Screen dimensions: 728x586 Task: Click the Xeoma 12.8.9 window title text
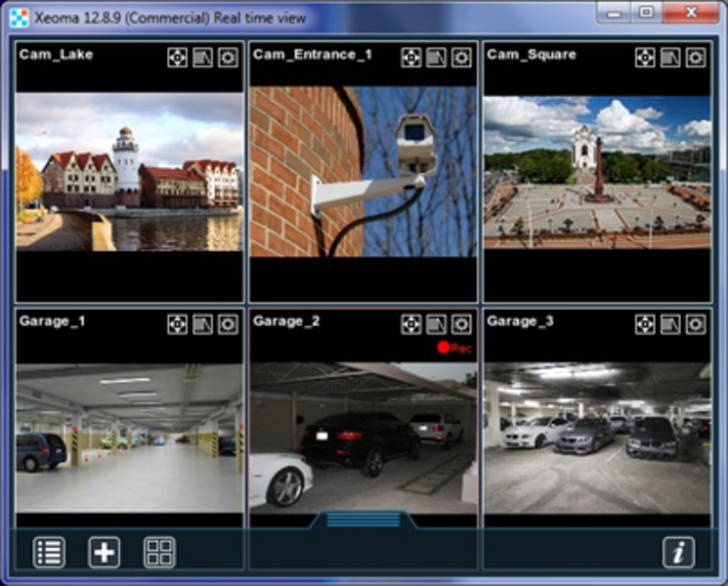click(170, 19)
